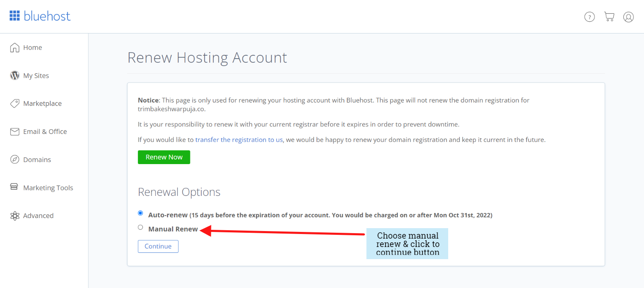Click the WordPress icon next to My Sites
Image resolution: width=644 pixels, height=288 pixels.
point(15,75)
